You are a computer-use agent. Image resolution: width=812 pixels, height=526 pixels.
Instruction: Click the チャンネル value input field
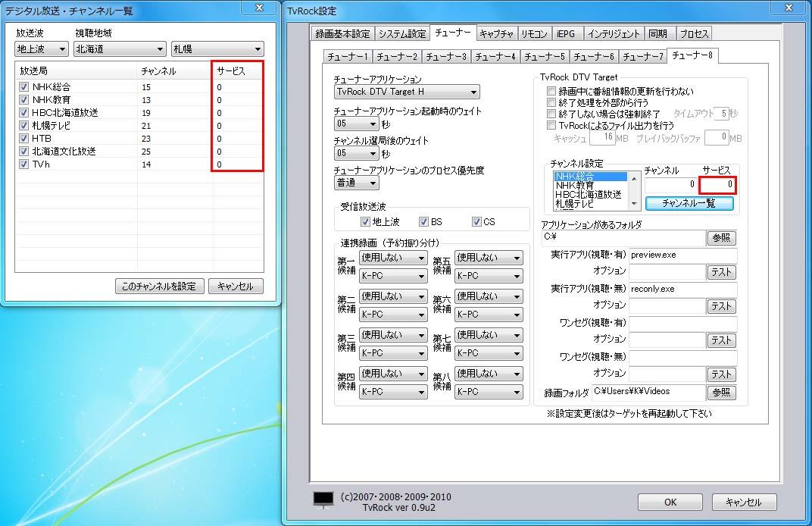click(x=670, y=185)
